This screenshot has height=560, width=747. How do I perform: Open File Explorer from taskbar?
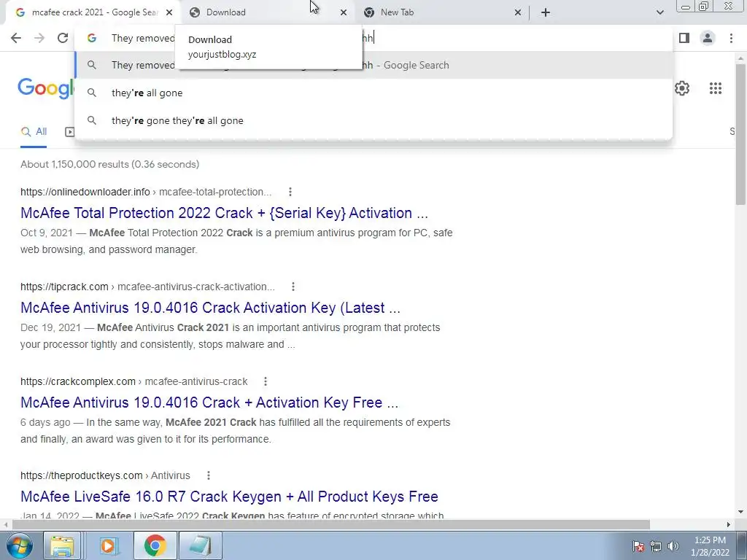tap(63, 545)
